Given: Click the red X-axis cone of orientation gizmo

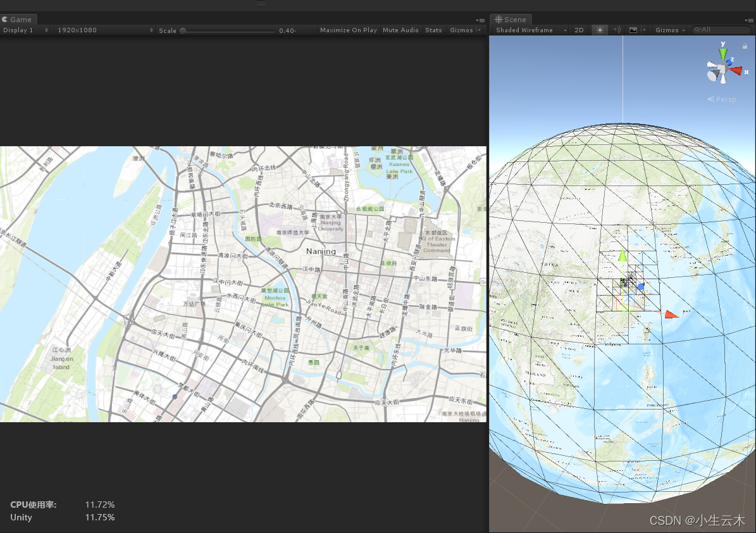Looking at the screenshot, I should click(736, 71).
